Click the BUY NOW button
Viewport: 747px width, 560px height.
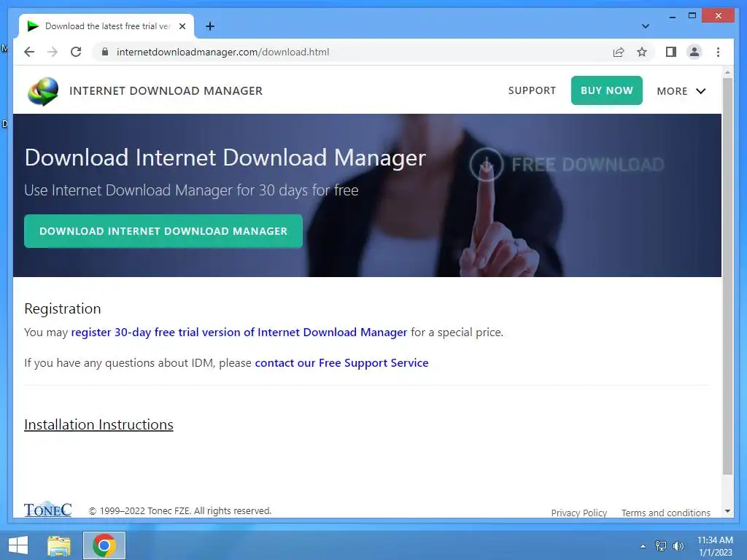(x=606, y=90)
